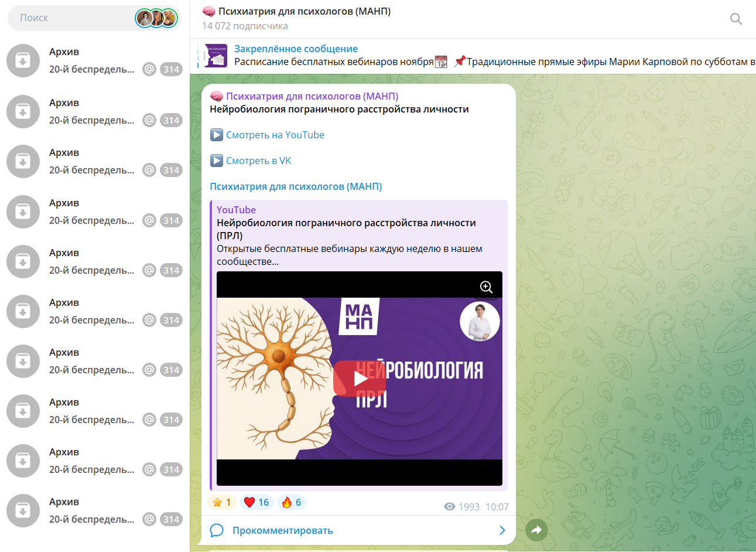Click the comment bubble icon
756x552 pixels.
217,530
